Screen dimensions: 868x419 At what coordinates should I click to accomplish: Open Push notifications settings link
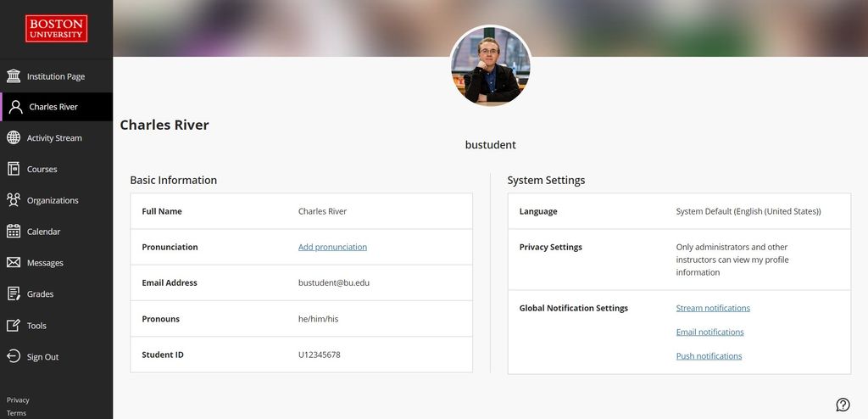[709, 356]
